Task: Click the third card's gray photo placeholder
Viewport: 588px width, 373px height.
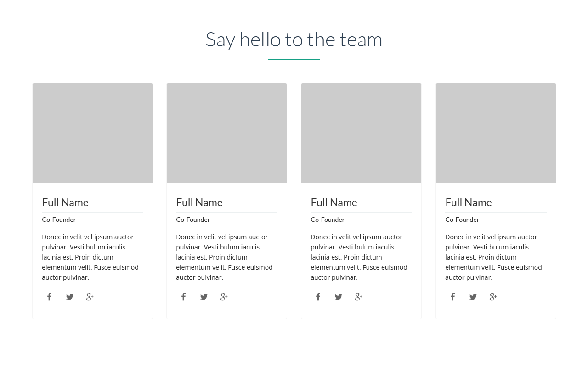Action: tap(361, 133)
